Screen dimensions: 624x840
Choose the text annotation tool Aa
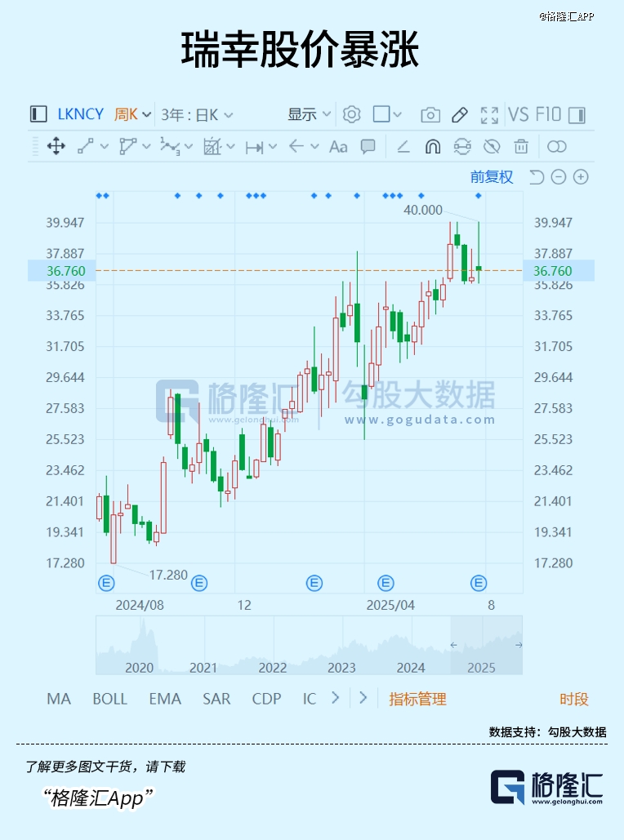(x=338, y=147)
